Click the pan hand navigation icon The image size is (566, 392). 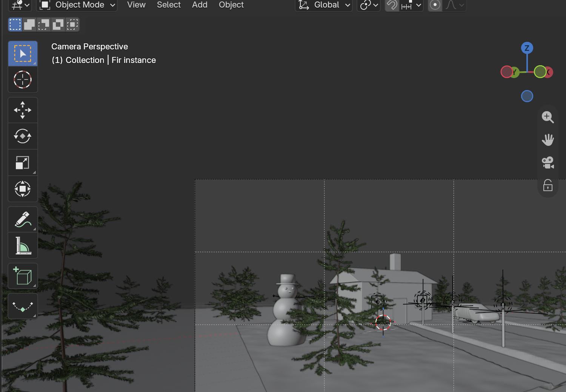[548, 140]
